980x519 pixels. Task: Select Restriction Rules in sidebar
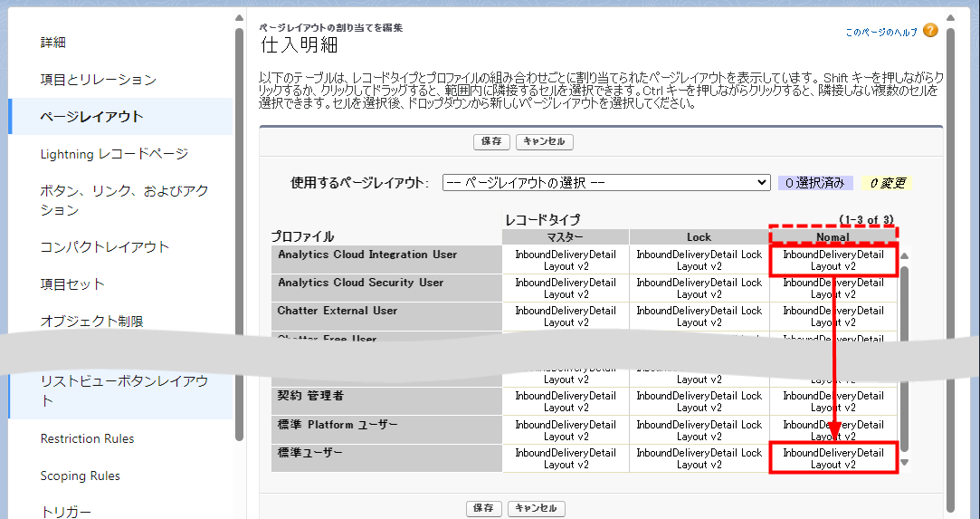click(x=87, y=438)
